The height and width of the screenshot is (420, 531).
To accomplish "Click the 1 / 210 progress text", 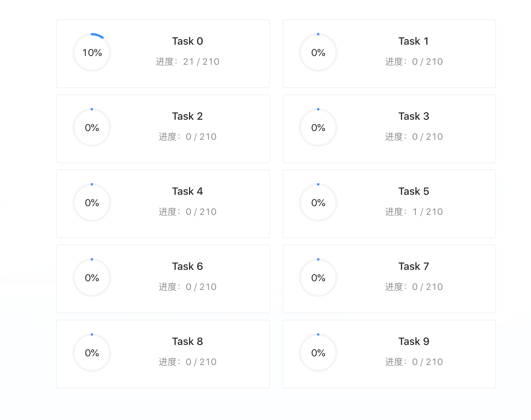I will [427, 212].
